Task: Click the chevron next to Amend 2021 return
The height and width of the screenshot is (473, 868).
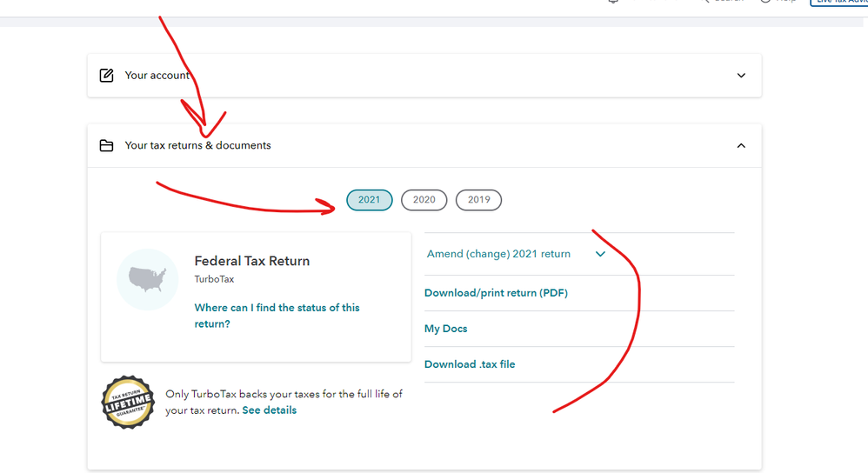Action: 600,254
